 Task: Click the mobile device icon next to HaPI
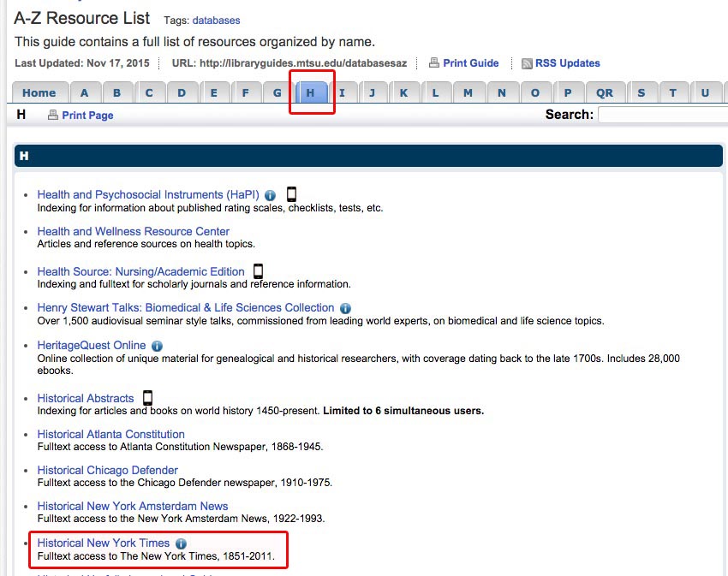coord(291,194)
